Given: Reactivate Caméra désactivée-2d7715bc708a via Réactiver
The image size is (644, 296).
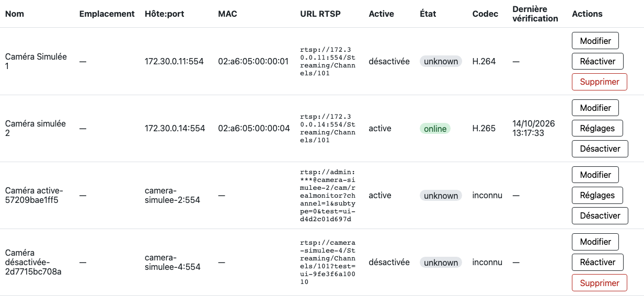Looking at the screenshot, I should coord(597,262).
